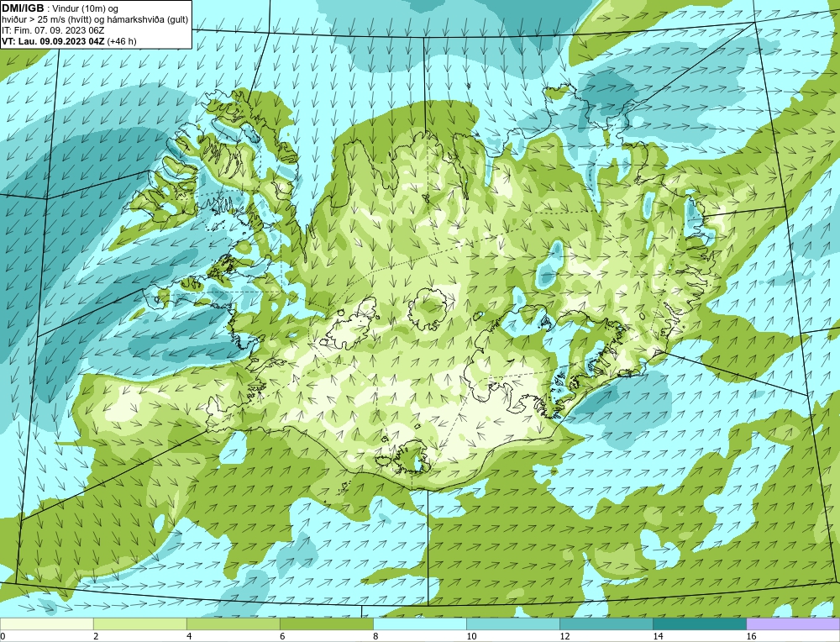
Task: Click the 'VT: Lau. 09.09.2023 04Z' valid time
Action: (x=54, y=41)
